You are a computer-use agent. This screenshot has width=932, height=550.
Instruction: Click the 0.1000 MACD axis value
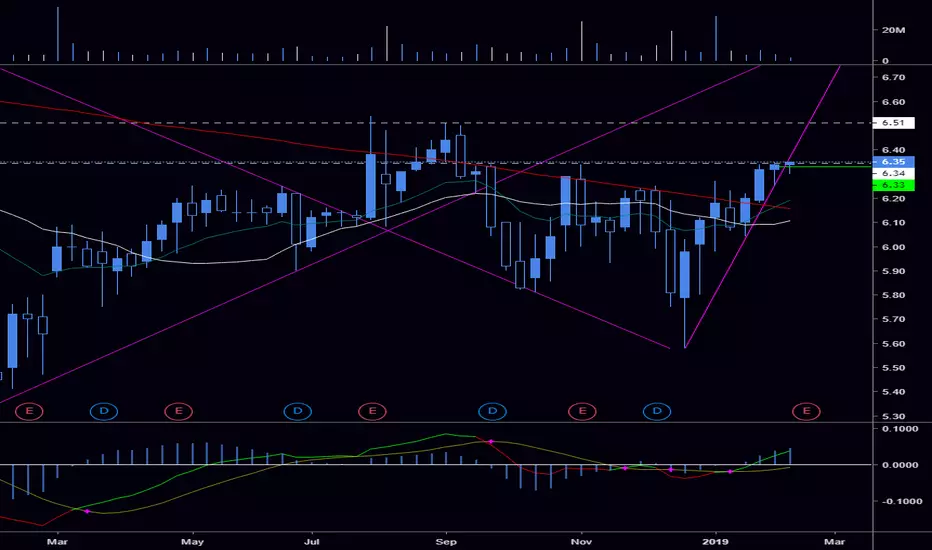(x=900, y=429)
